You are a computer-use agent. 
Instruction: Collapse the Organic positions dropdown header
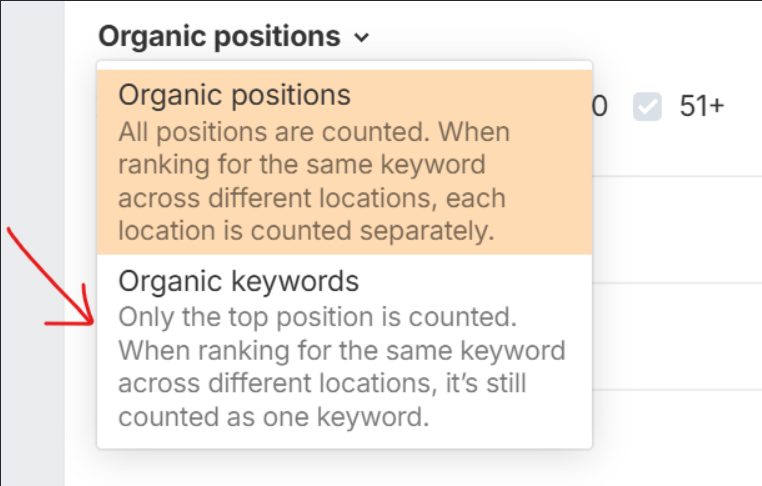tap(220, 37)
